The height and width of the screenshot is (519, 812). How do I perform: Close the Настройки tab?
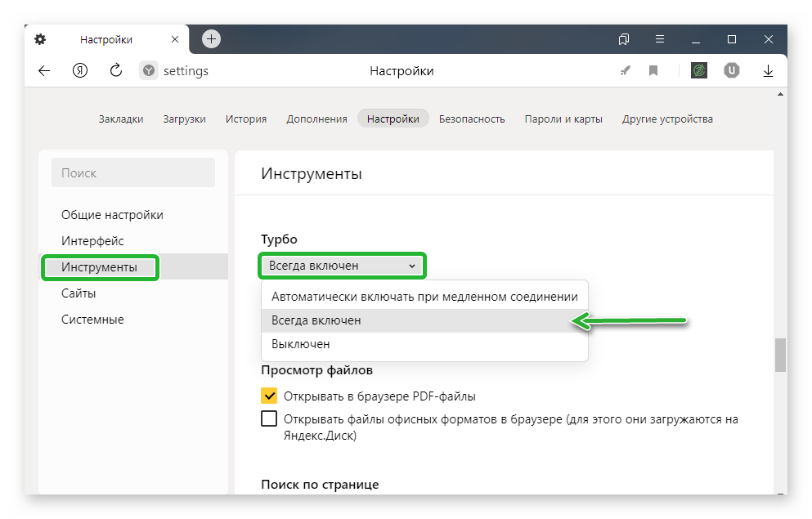click(x=175, y=39)
